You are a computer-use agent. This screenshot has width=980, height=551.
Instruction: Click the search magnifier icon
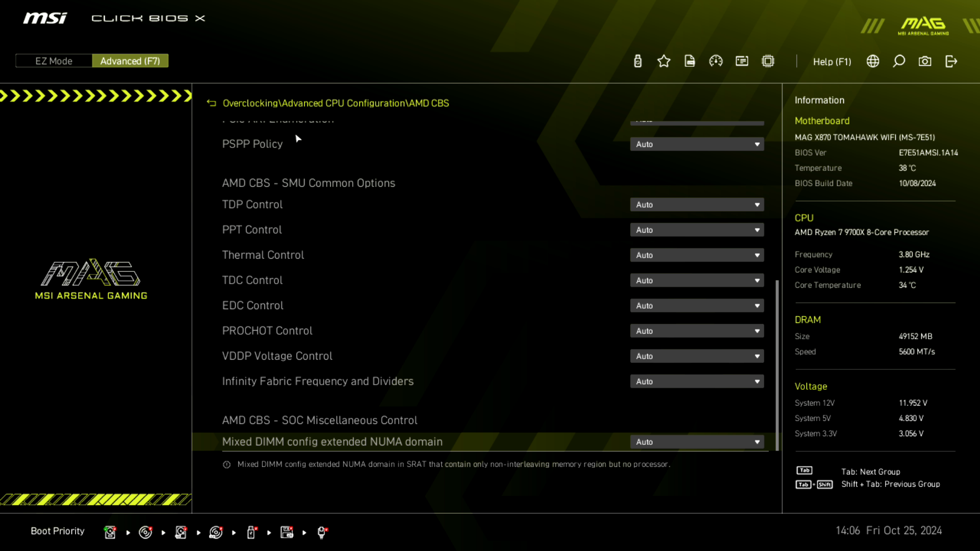[x=899, y=61]
